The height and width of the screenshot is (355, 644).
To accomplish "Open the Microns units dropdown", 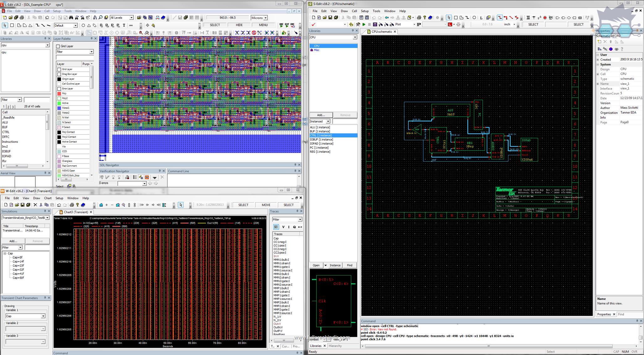I will point(266,18).
